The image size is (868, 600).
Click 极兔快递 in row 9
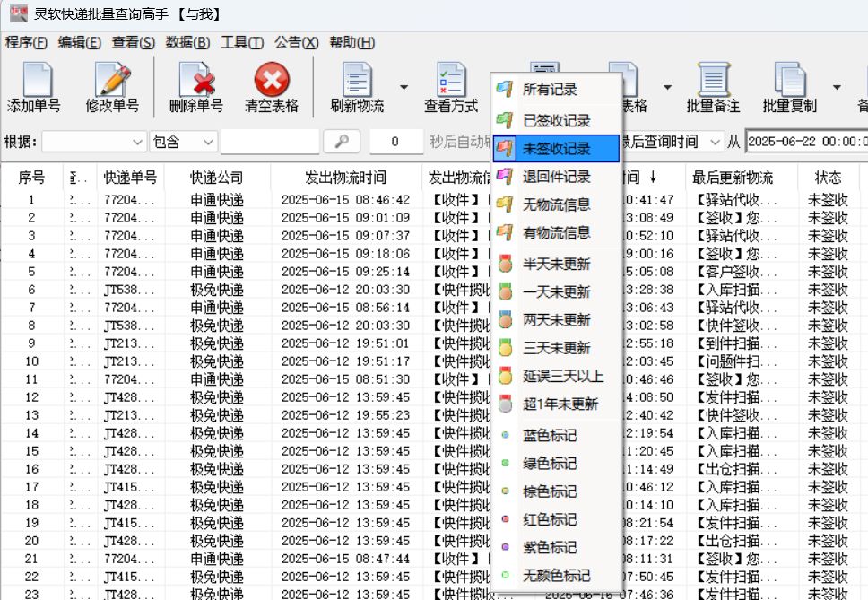pyautogui.click(x=217, y=343)
